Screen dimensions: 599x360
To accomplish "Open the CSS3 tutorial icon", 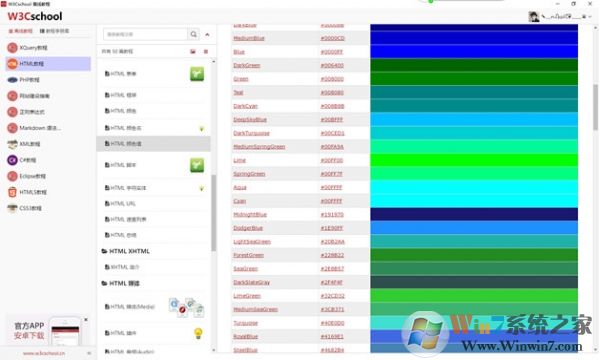I will click(x=12, y=208).
